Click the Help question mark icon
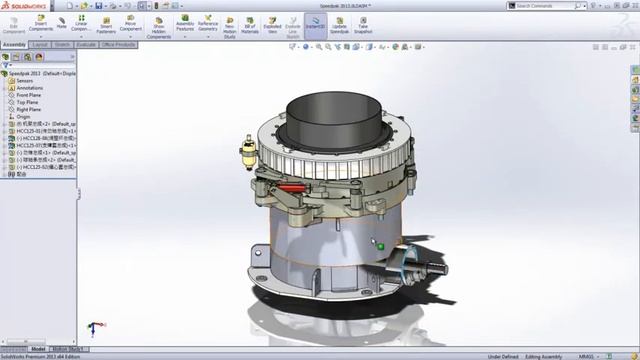 click(593, 6)
